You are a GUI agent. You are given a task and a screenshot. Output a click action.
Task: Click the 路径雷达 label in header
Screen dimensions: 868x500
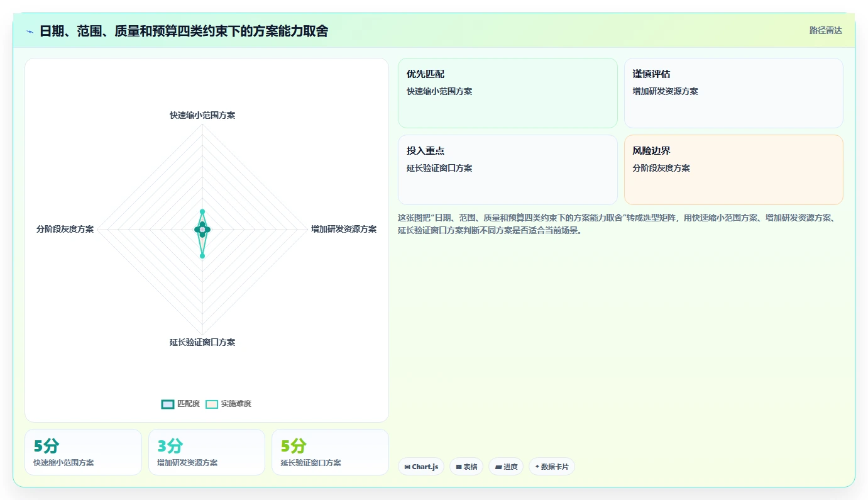click(x=825, y=30)
